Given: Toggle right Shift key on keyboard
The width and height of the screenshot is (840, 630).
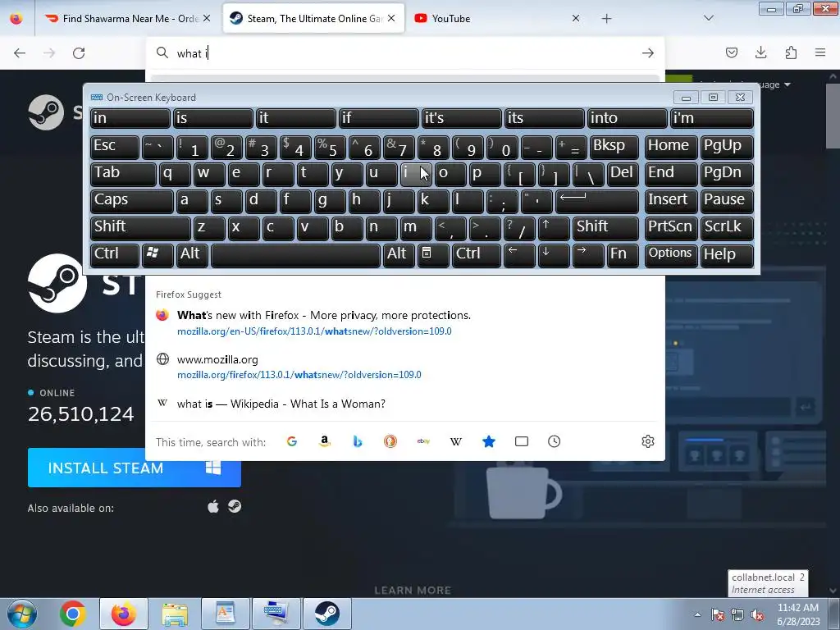Looking at the screenshot, I should (x=606, y=228).
